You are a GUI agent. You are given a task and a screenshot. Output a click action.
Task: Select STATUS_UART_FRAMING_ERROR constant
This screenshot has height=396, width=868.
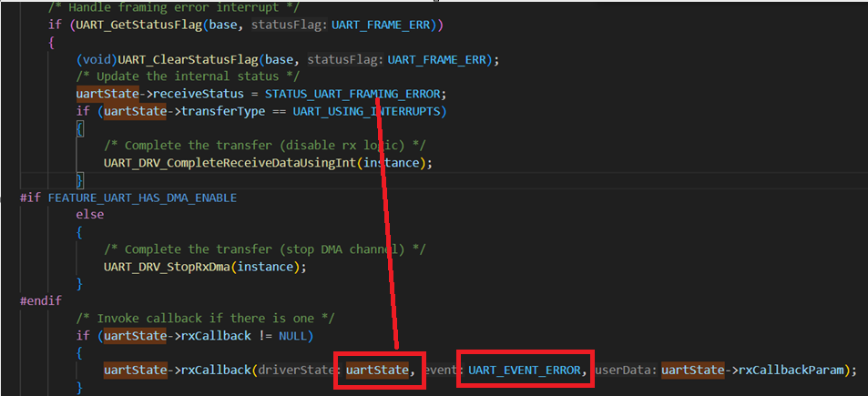pyautogui.click(x=352, y=94)
